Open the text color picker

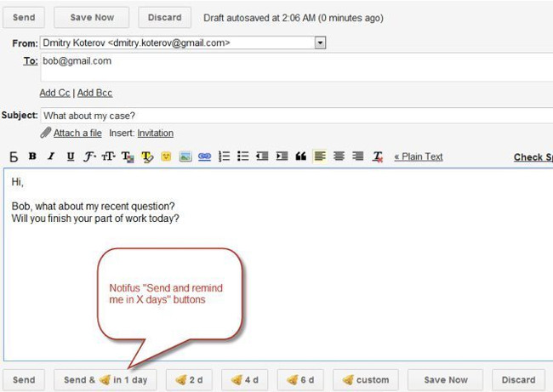click(x=128, y=156)
